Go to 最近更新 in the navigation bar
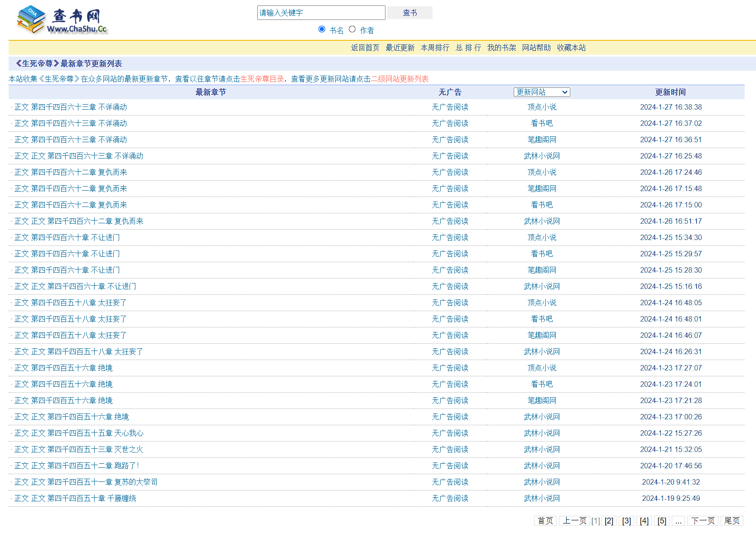The height and width of the screenshot is (543, 756). click(400, 48)
